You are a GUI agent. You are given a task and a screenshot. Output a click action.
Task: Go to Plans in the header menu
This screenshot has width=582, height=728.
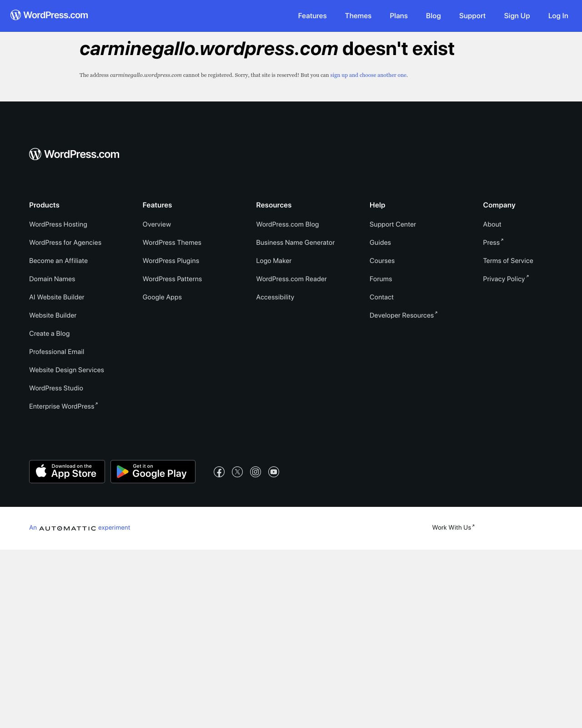pyautogui.click(x=398, y=16)
